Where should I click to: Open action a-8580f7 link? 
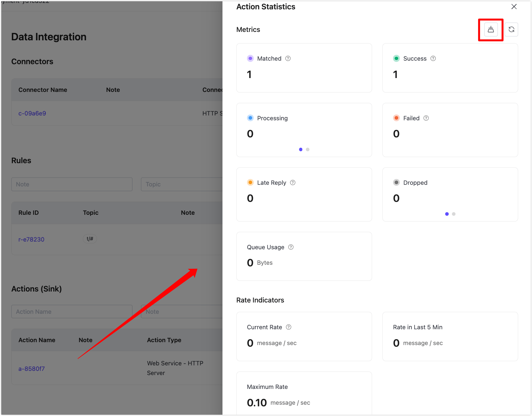tap(32, 369)
